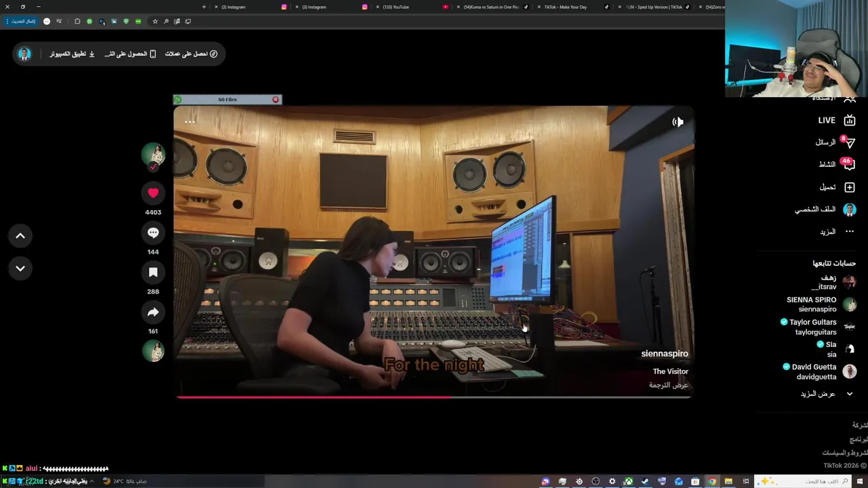Share the video with the arrow icon

tap(153, 312)
